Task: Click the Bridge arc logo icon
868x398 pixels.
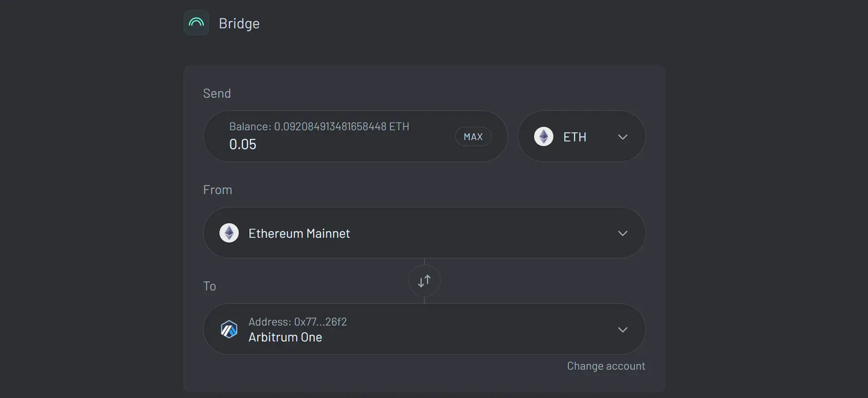Action: [x=196, y=23]
